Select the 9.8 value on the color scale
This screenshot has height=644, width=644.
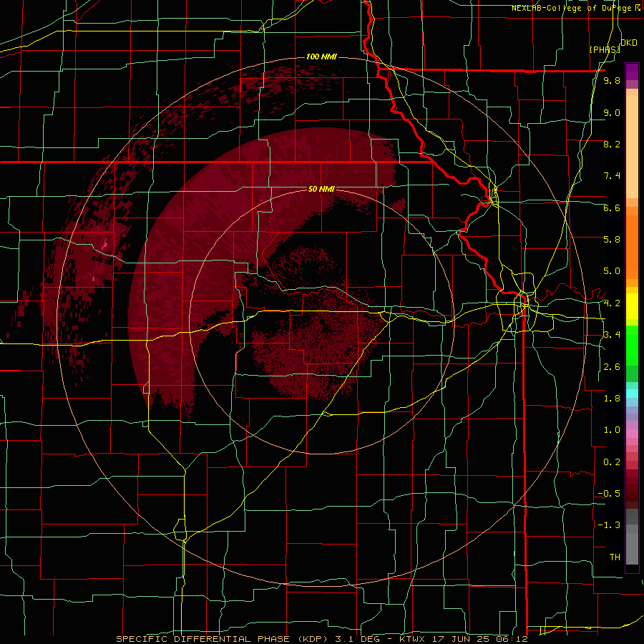pyautogui.click(x=612, y=80)
